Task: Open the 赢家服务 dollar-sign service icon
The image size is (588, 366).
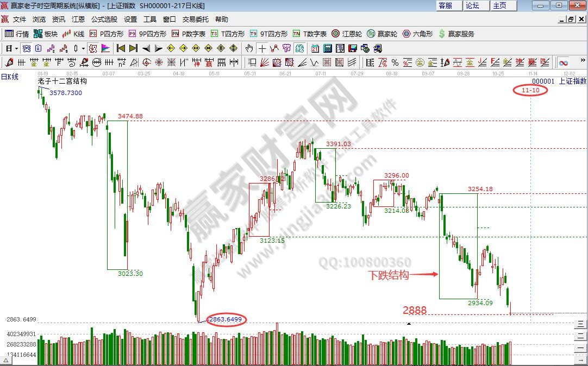Action: [x=456, y=34]
